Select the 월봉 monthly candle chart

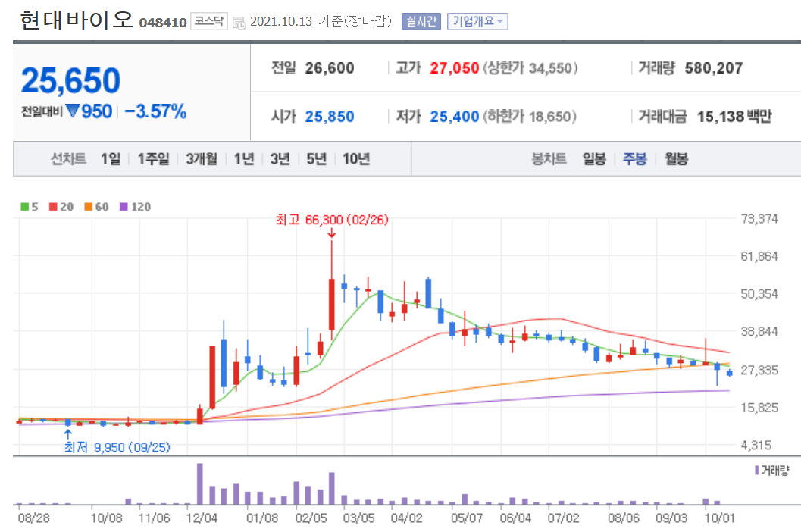676,159
